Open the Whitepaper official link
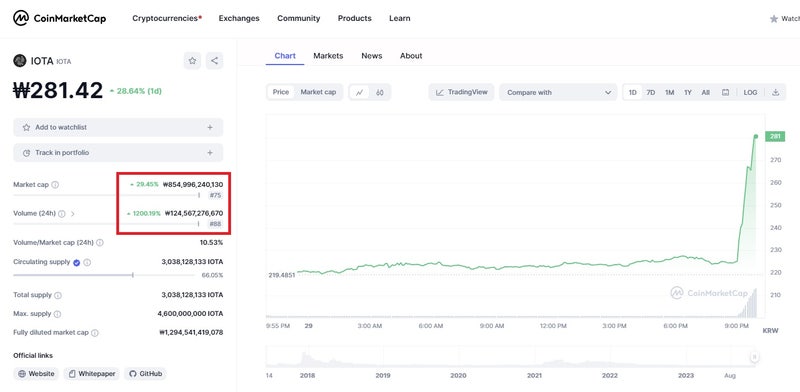Screen dimensions: 800x392 (x=92, y=374)
